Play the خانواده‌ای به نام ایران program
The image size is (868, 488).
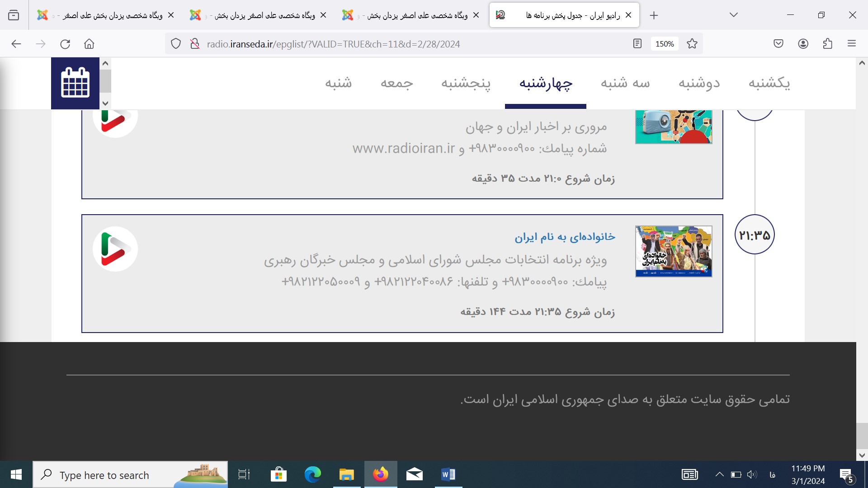[x=115, y=249]
